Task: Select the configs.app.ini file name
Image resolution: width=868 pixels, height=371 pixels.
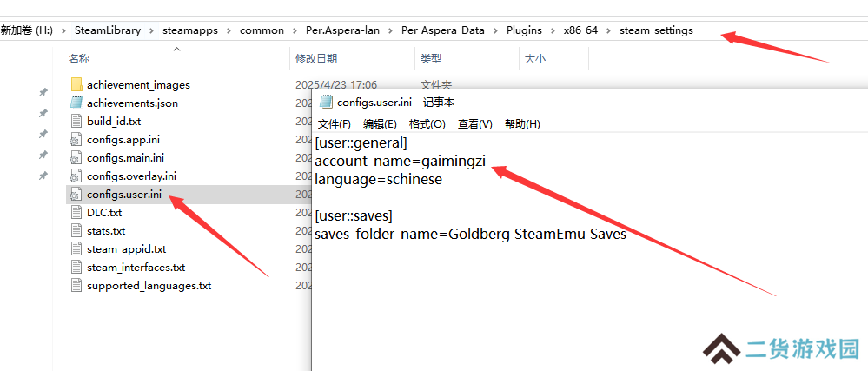Action: click(123, 140)
